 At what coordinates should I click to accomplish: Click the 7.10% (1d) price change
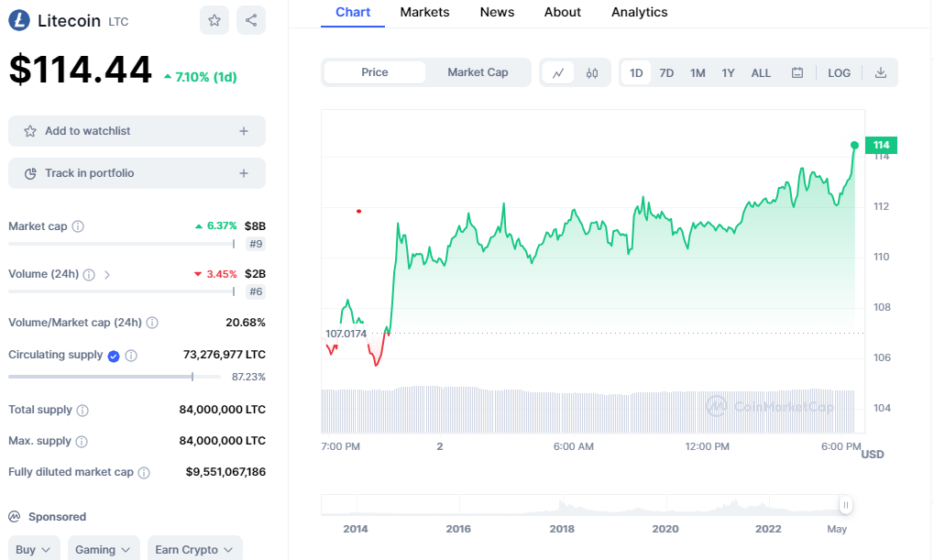click(200, 77)
